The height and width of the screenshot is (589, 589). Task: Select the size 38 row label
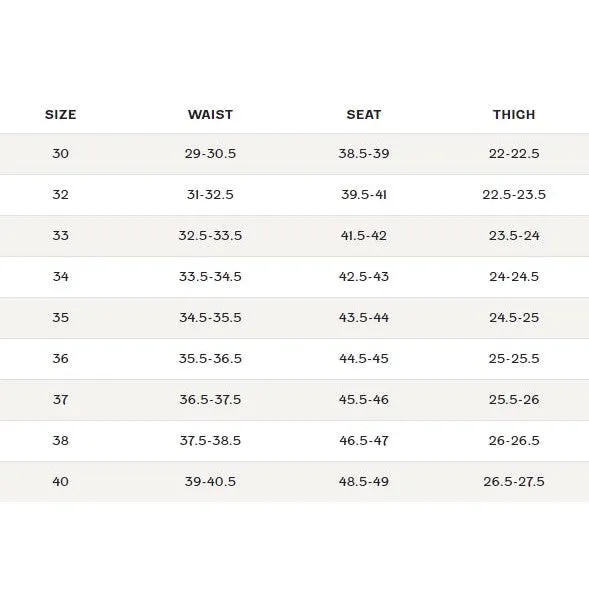pos(60,440)
